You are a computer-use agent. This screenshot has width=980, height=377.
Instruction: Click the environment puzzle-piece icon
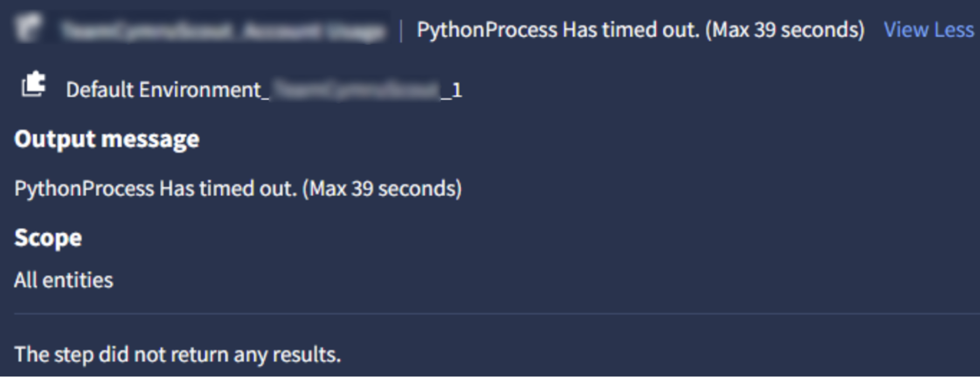click(33, 84)
